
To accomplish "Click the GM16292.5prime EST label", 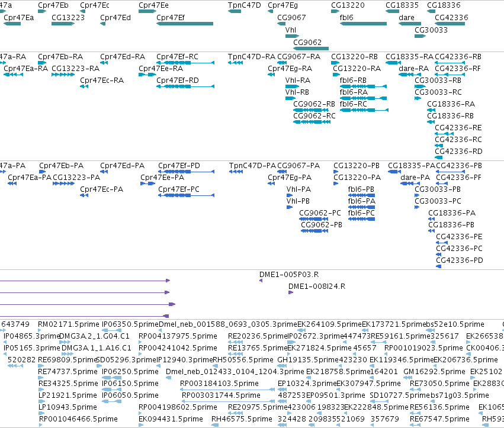I will click(x=434, y=371).
